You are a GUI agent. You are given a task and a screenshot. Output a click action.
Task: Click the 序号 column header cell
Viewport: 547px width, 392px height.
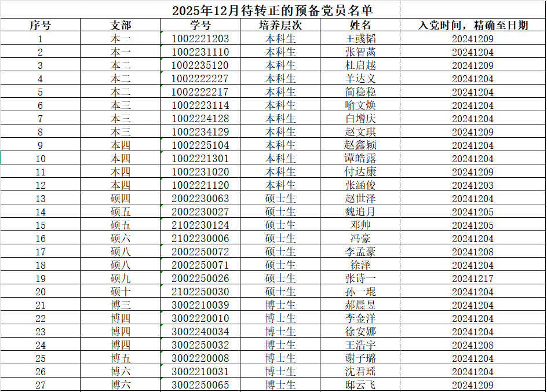click(x=40, y=25)
